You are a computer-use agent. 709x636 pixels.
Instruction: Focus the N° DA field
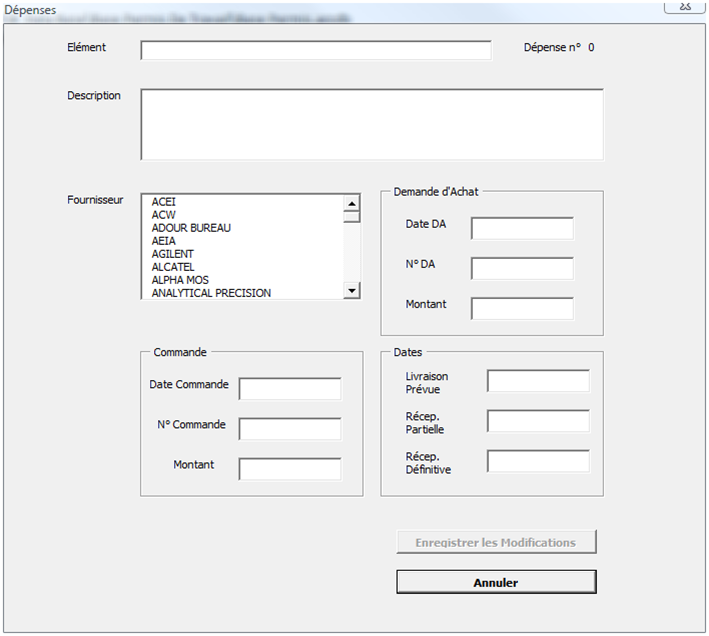pyautogui.click(x=522, y=269)
